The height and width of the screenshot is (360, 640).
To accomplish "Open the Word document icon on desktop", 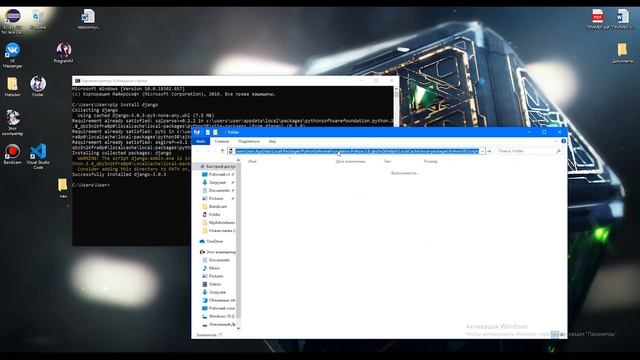I will (88, 19).
